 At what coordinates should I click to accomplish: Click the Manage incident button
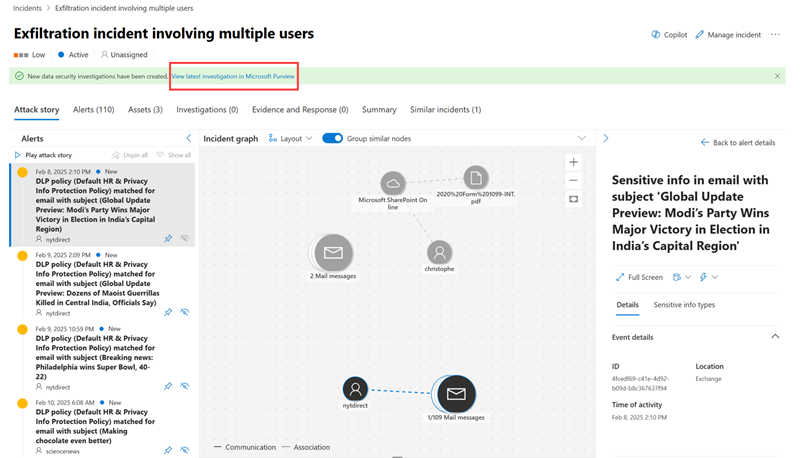[728, 34]
